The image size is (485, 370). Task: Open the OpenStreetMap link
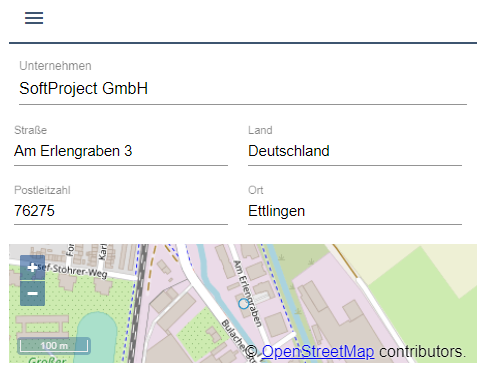point(318,352)
